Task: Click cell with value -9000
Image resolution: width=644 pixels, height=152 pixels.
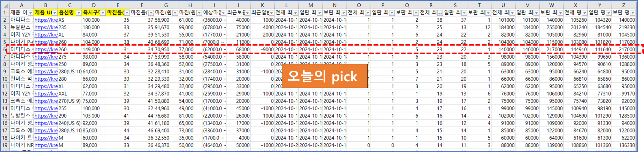Action: pyautogui.click(x=262, y=49)
